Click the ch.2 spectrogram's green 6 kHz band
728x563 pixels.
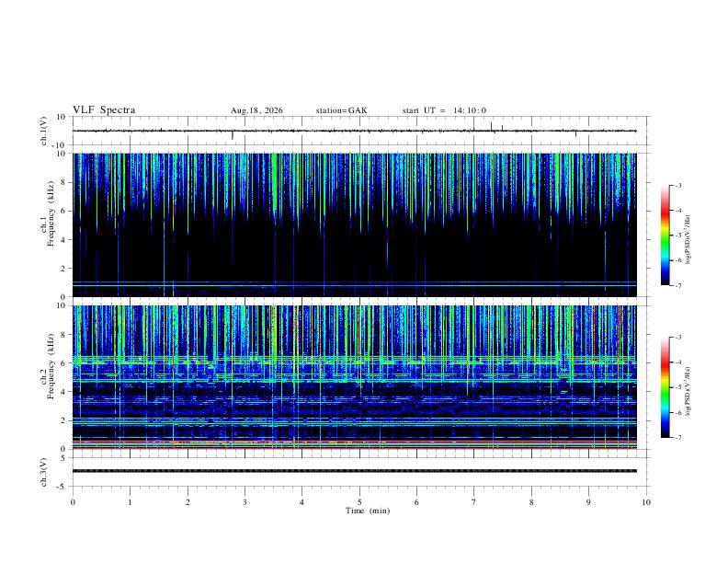[x=355, y=360]
